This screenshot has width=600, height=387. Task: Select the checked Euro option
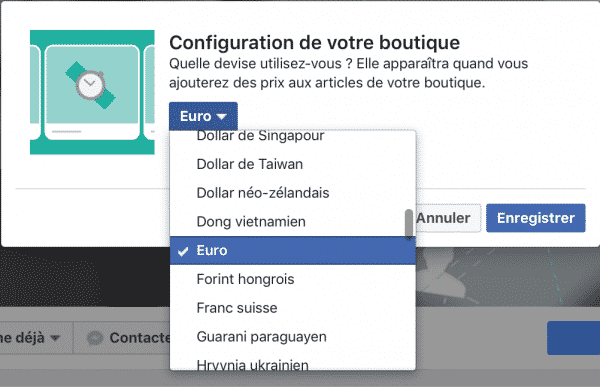pos(293,250)
